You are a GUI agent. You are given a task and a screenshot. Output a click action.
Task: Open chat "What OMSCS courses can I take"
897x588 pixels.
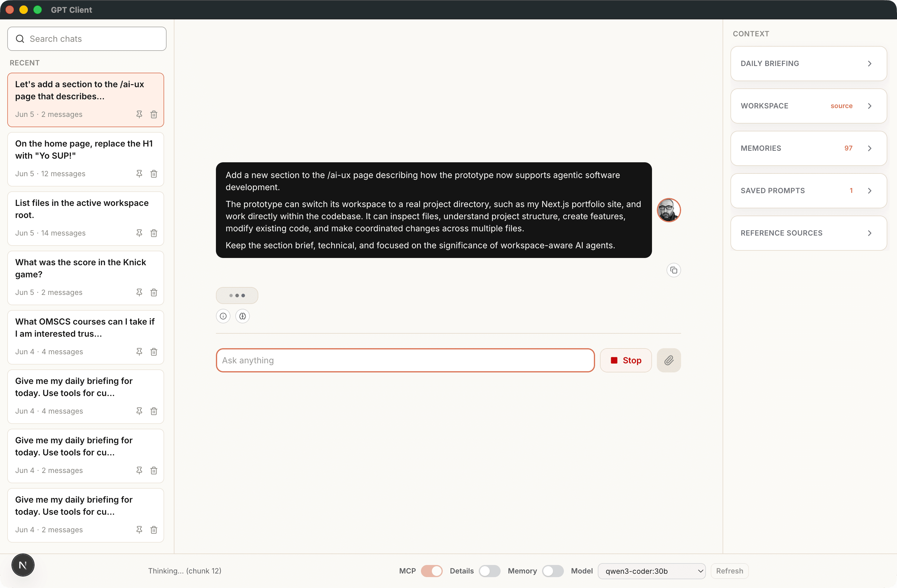pos(86,337)
